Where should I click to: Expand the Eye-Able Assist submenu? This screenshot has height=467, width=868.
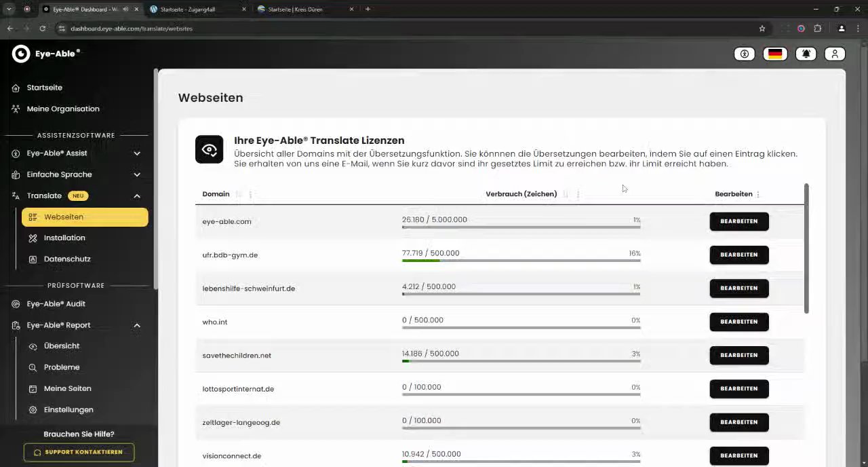137,153
